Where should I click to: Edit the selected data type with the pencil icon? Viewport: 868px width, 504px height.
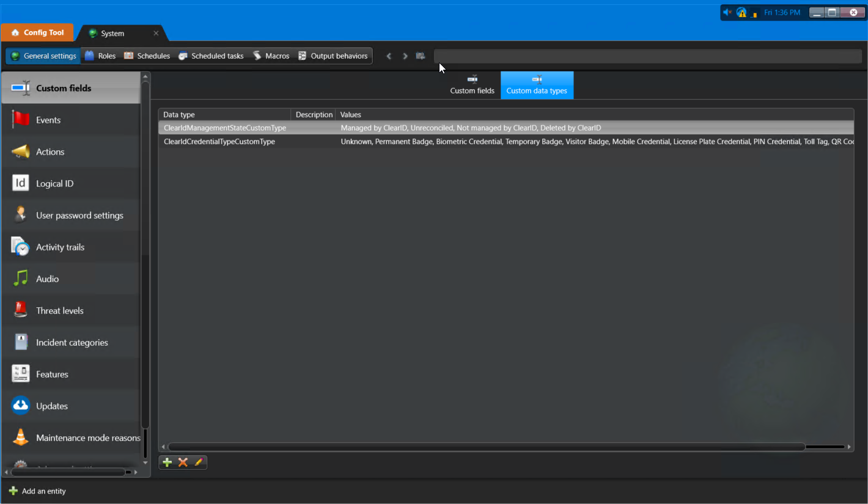click(198, 462)
